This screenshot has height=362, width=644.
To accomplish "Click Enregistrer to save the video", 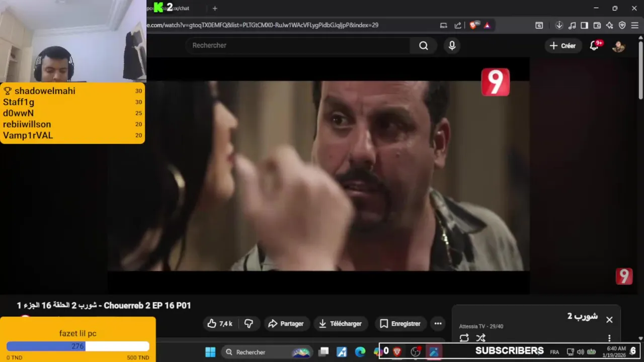I will tap(400, 324).
